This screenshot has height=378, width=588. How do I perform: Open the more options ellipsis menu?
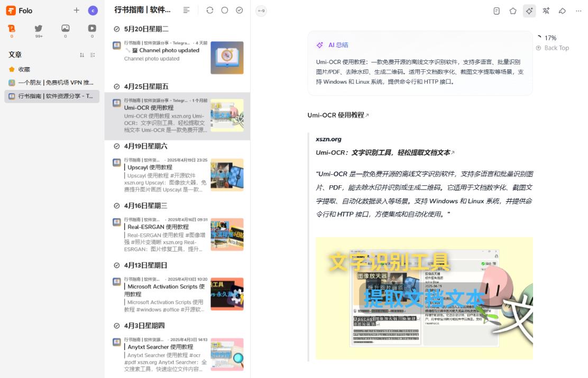tap(578, 11)
